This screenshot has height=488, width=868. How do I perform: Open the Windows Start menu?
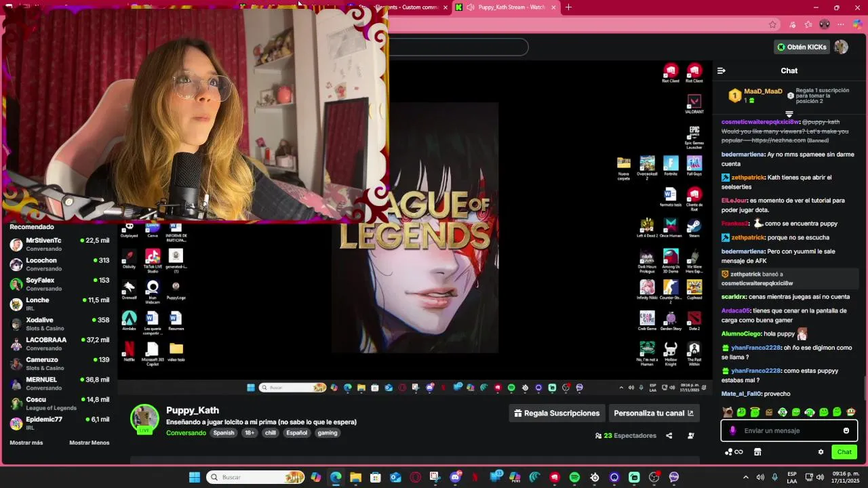coord(195,477)
